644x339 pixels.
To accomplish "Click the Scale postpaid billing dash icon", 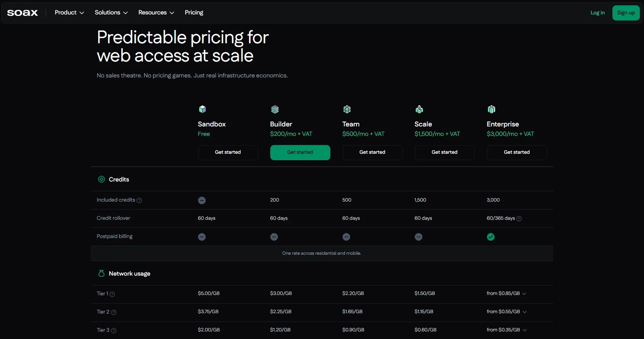I will point(419,237).
